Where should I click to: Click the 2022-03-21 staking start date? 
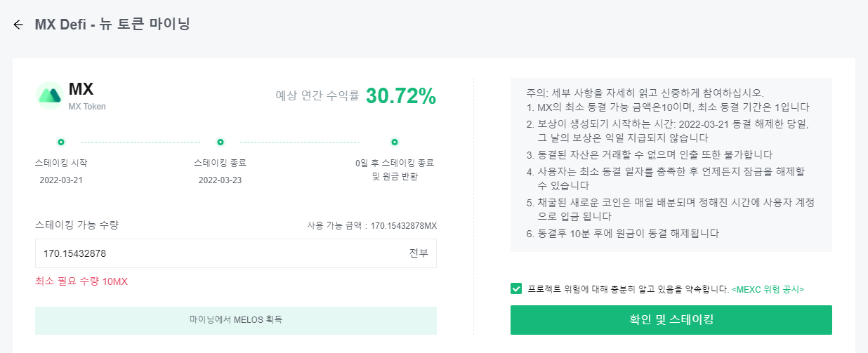(61, 180)
